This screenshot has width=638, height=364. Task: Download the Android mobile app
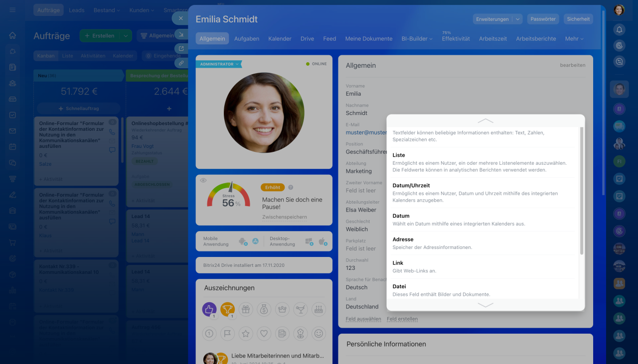243,242
